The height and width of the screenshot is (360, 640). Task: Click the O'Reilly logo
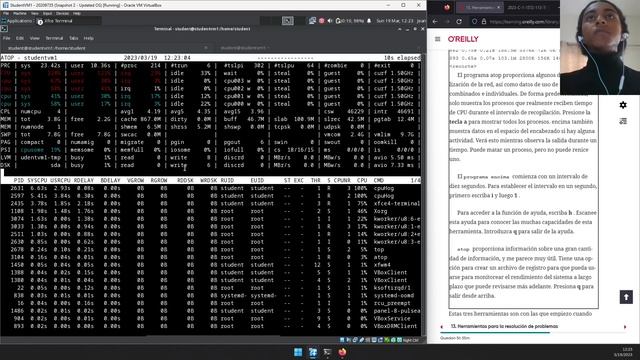[463, 39]
